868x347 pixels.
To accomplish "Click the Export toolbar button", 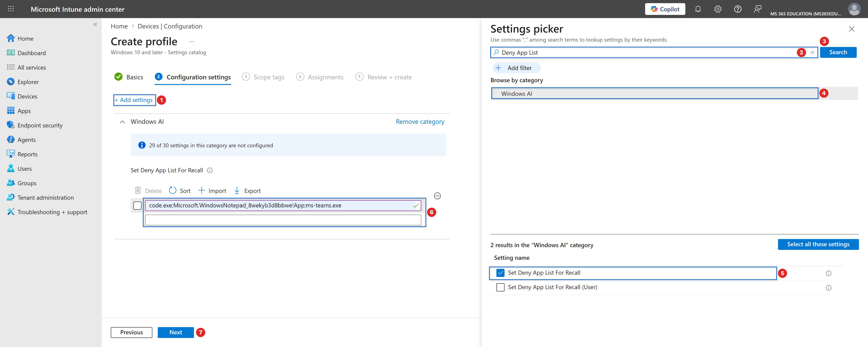I will [247, 191].
